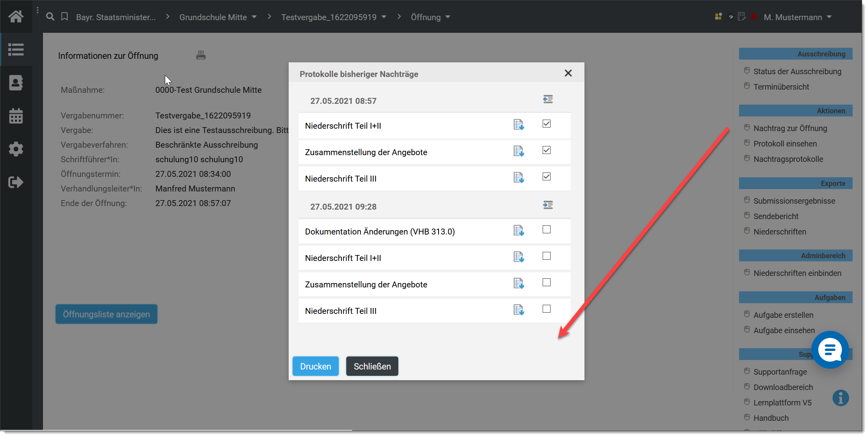Download Dokumentation Änderungen (VHB 313.0) document
Viewport: 868px width, 437px height.
tap(519, 231)
